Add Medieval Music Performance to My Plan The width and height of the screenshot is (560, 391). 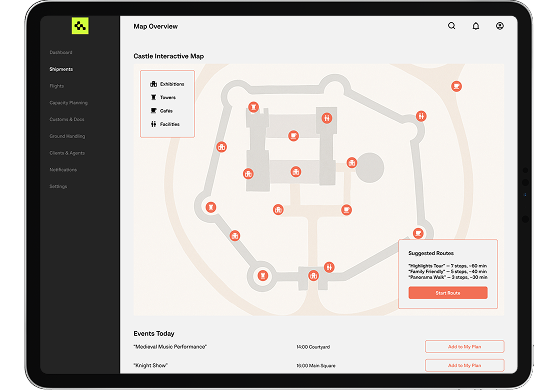tap(465, 347)
